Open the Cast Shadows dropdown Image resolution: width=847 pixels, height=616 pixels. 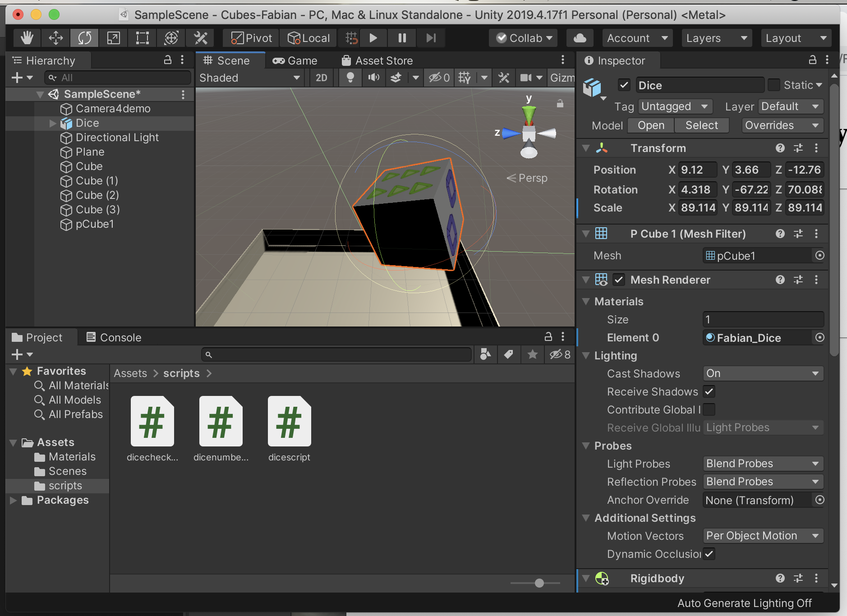(x=763, y=373)
